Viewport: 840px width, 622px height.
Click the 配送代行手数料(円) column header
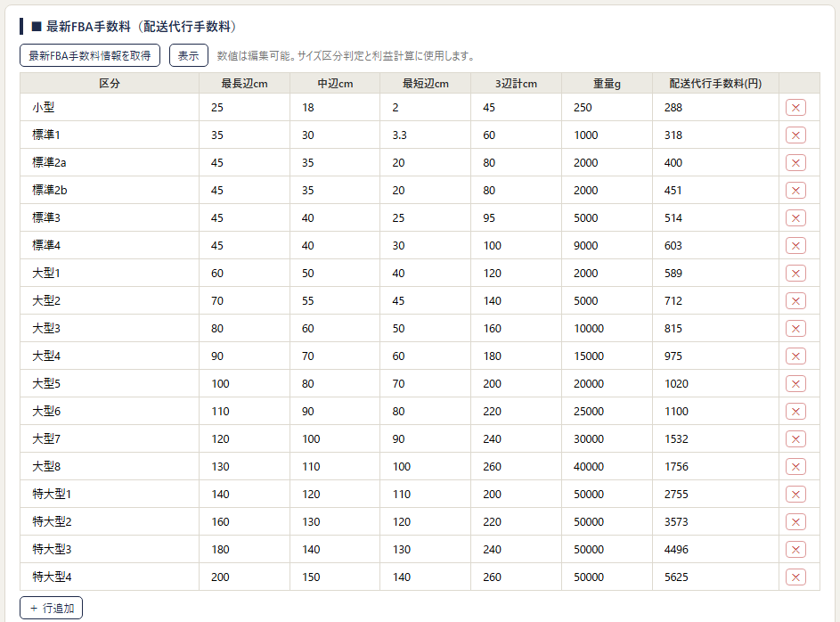click(x=715, y=84)
